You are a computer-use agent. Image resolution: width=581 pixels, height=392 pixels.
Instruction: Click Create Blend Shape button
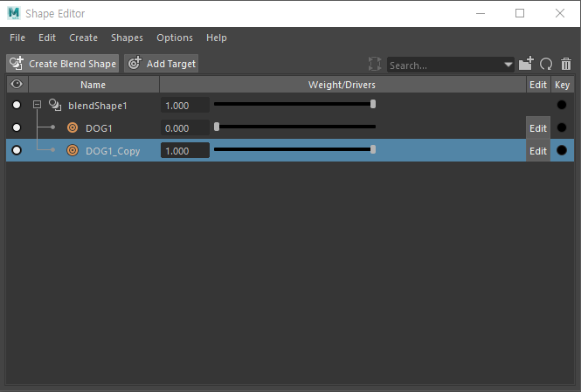(63, 64)
